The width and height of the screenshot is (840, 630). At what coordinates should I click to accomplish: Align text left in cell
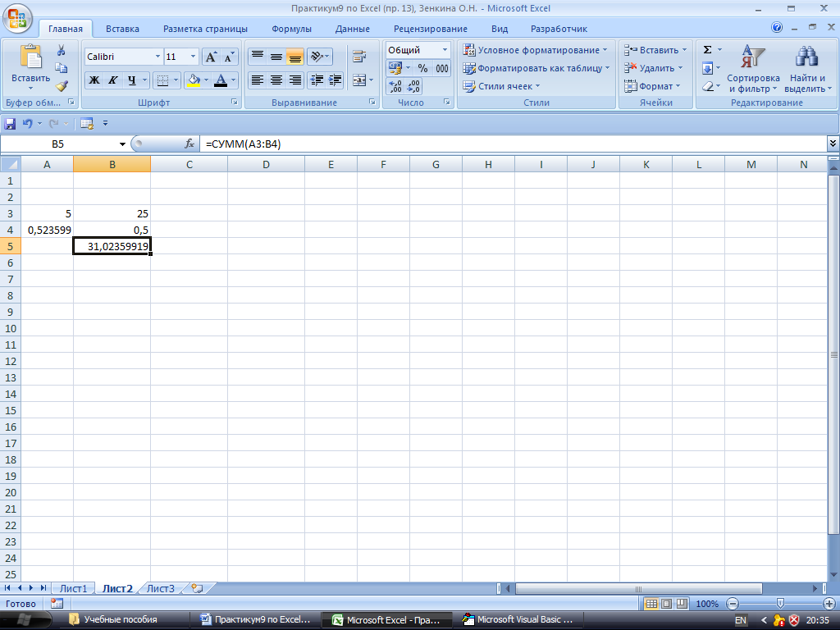tap(258, 80)
